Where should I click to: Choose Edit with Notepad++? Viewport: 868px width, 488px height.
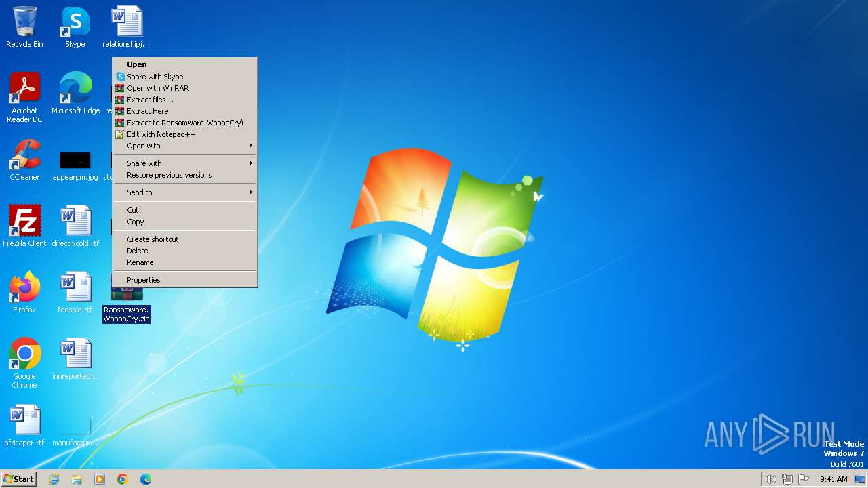tap(185, 134)
